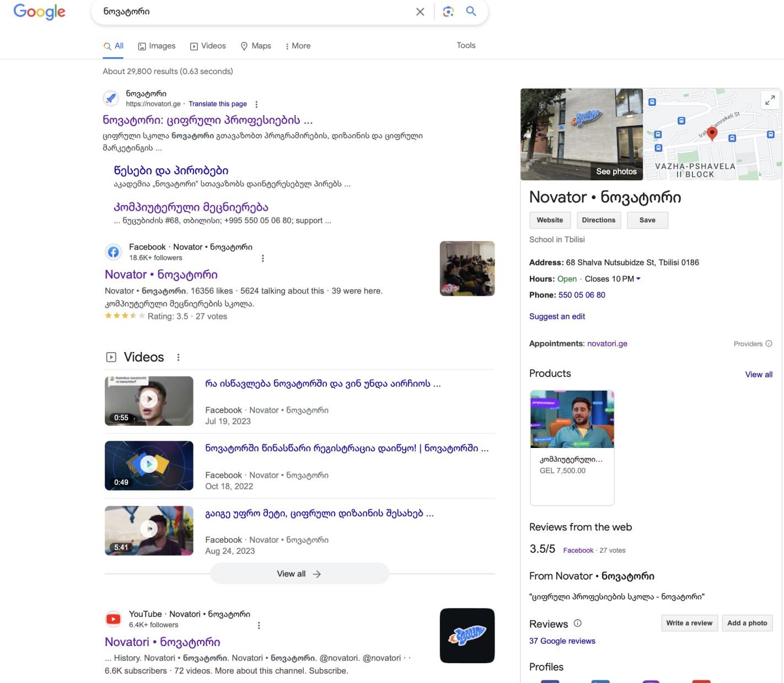
Task: Open the Facebook reviews source link
Action: point(578,551)
